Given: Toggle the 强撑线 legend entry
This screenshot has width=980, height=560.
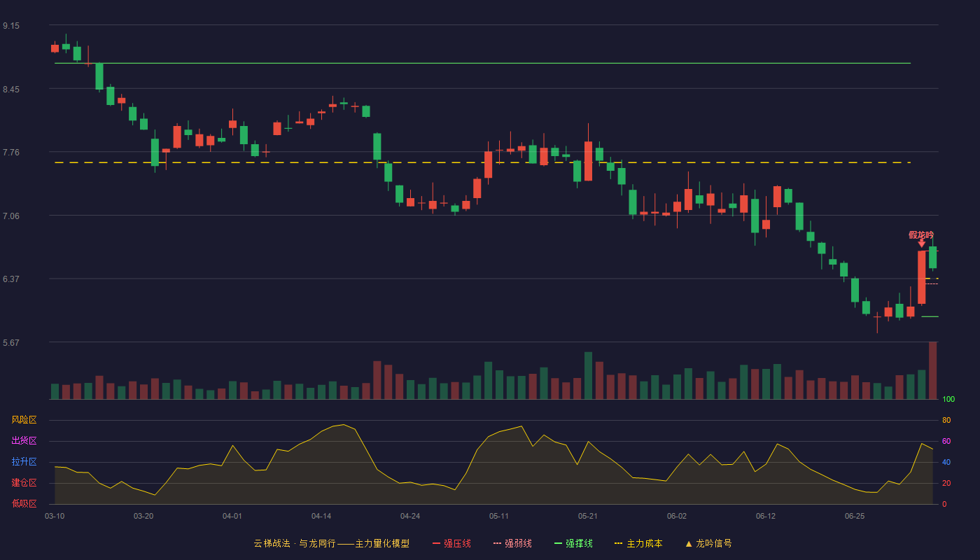Looking at the screenshot, I should 573,543.
